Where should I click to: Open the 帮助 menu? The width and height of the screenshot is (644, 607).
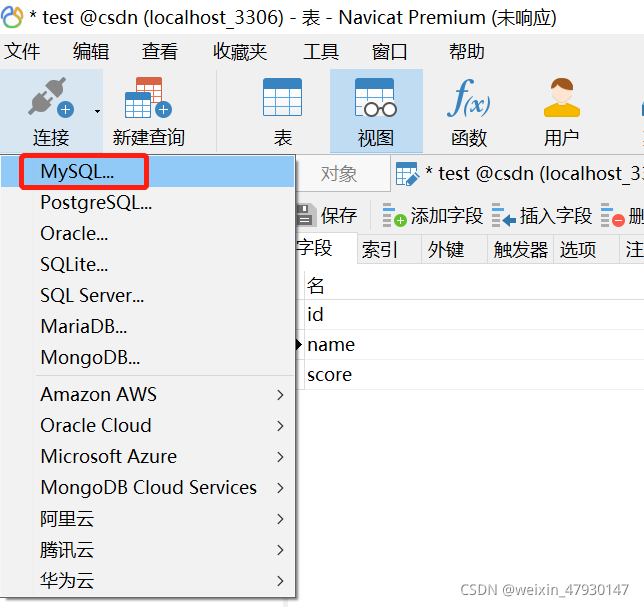(x=467, y=52)
